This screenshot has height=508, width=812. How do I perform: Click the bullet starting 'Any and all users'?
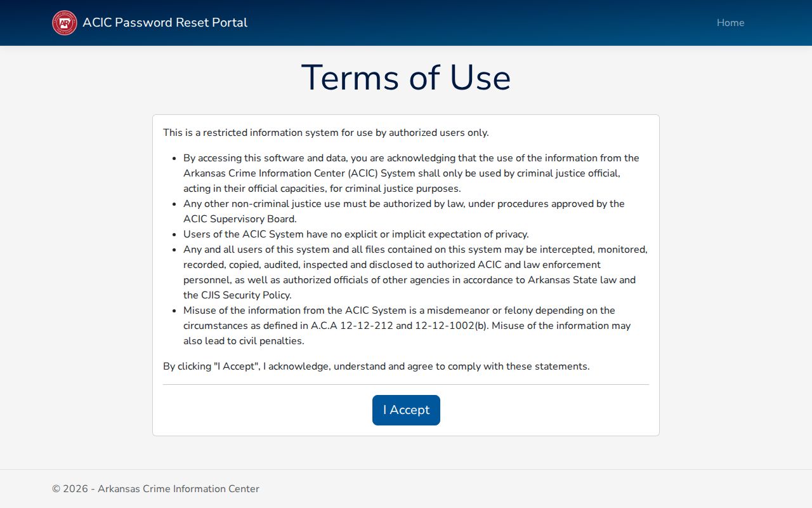click(x=416, y=272)
